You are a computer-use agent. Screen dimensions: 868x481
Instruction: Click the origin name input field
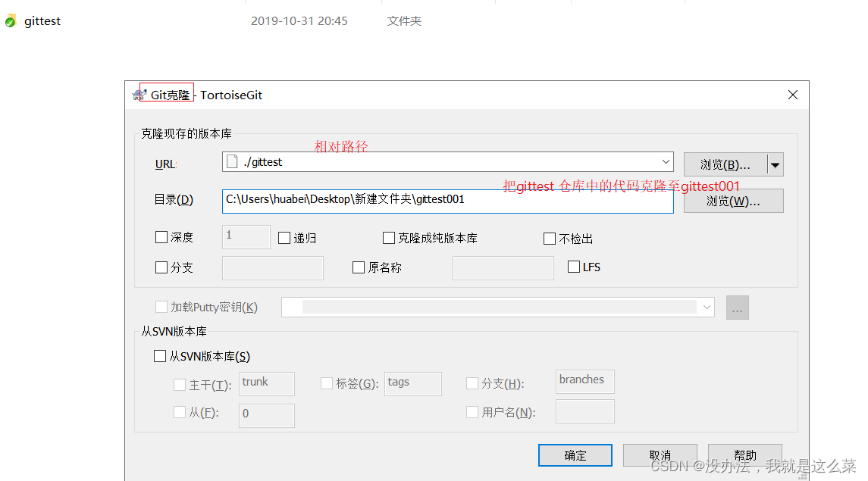click(503, 268)
